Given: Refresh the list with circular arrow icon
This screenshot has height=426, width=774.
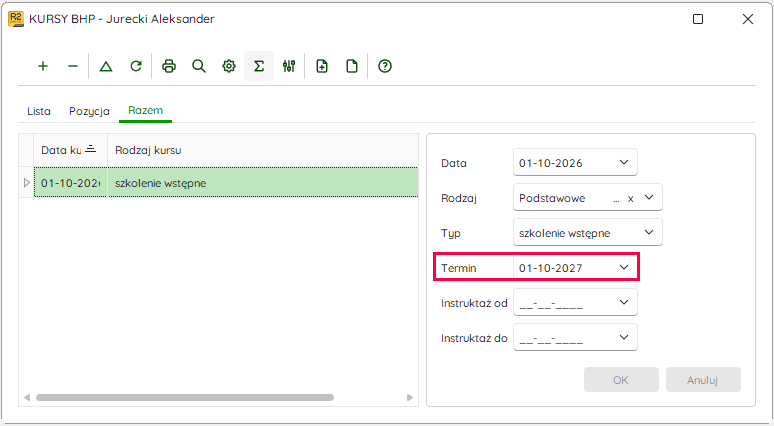Looking at the screenshot, I should 136,66.
